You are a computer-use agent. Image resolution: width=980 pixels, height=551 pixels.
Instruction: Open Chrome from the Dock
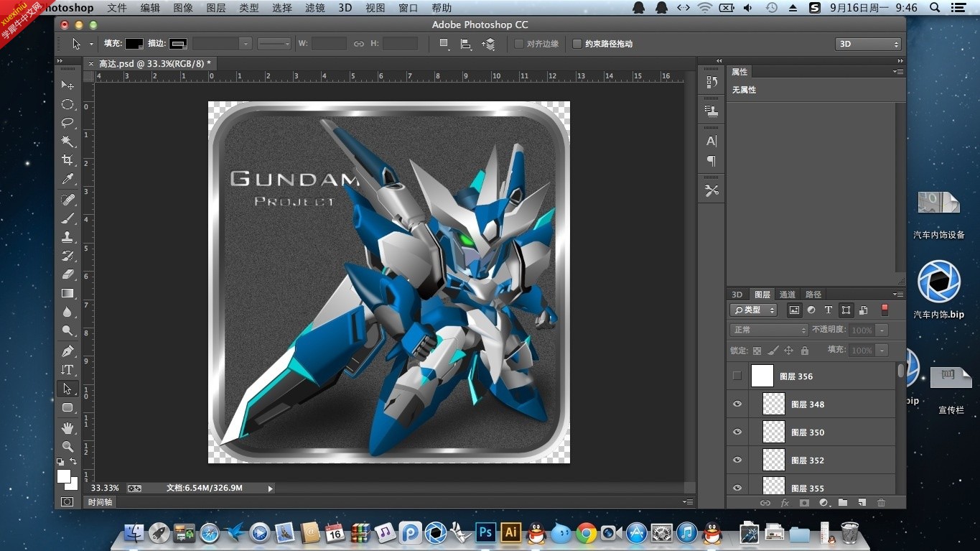tap(586, 532)
